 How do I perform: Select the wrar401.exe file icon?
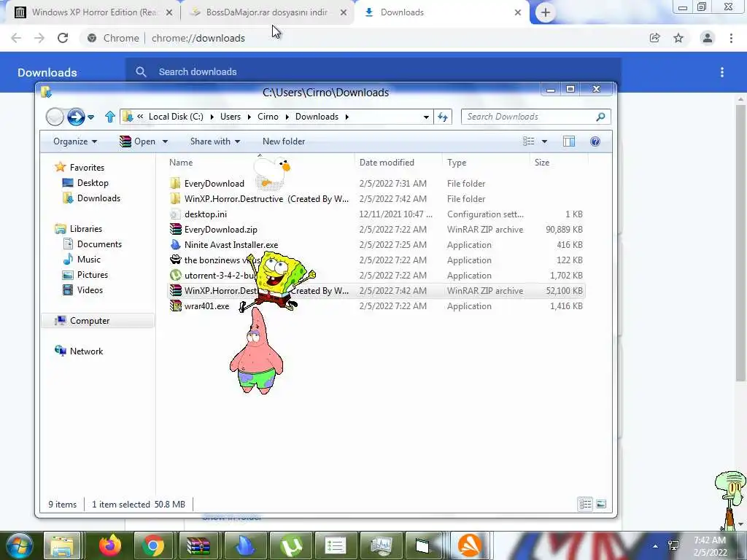pyautogui.click(x=176, y=306)
